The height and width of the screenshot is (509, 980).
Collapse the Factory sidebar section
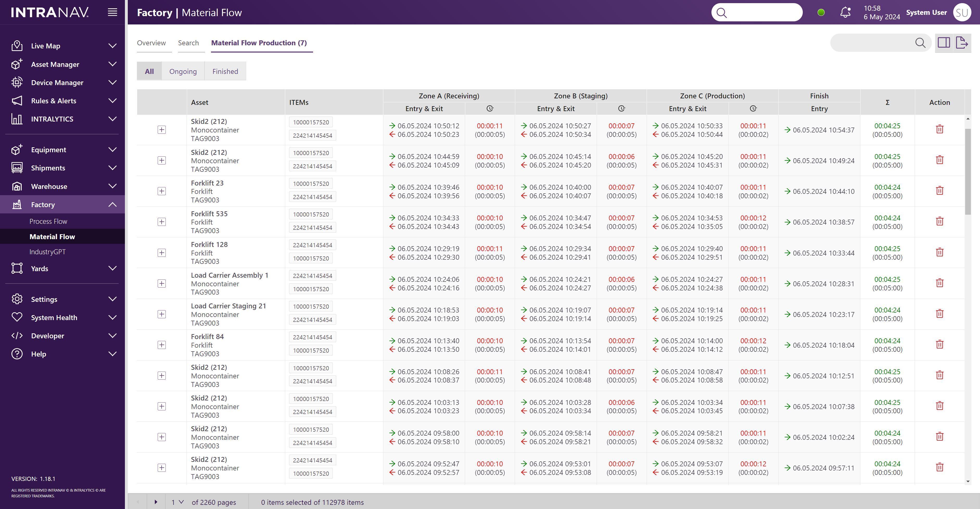tap(112, 205)
